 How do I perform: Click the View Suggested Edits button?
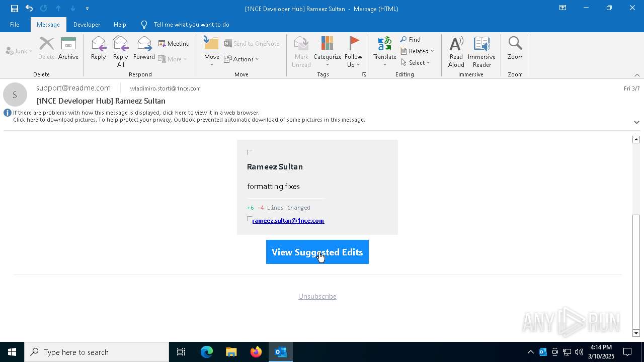[317, 252]
